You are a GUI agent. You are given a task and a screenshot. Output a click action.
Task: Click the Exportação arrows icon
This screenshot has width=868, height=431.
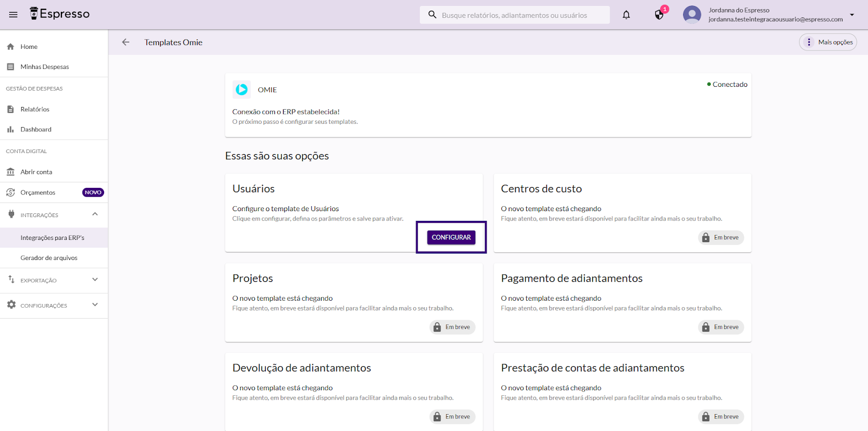(x=11, y=280)
